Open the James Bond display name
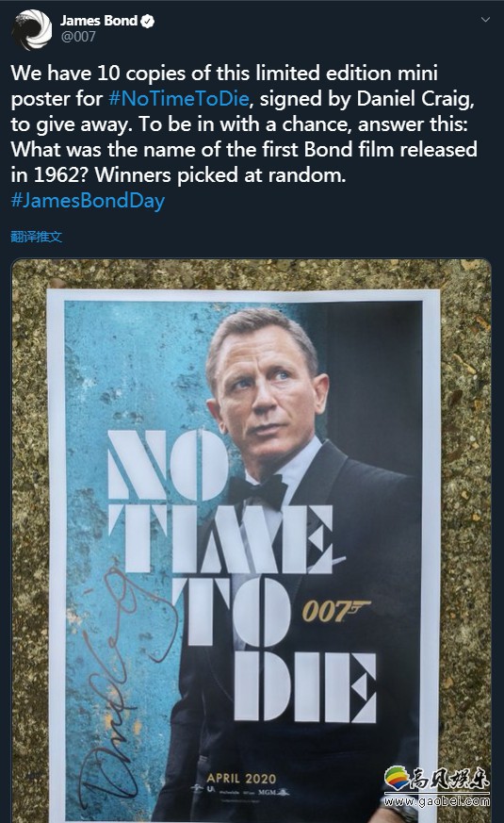The image size is (504, 823). [x=99, y=21]
